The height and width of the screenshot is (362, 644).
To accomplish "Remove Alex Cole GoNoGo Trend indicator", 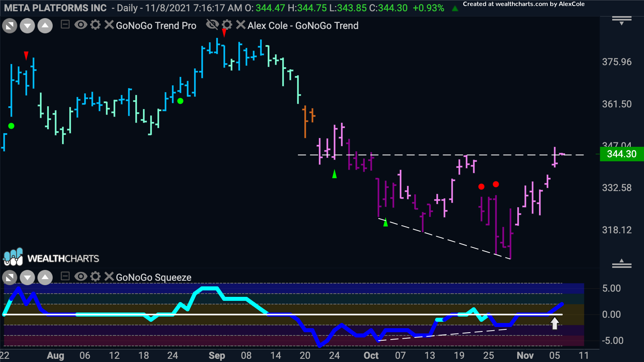I will click(240, 25).
